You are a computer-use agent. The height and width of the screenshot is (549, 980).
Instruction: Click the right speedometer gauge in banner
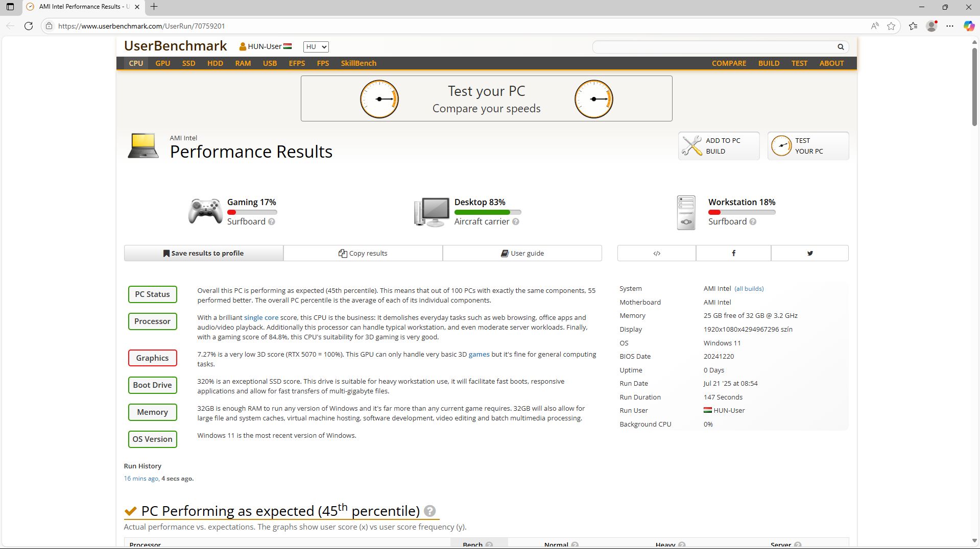tap(594, 99)
